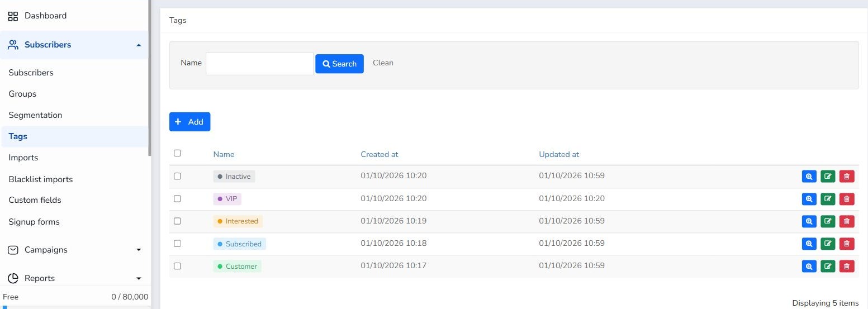Click the VIP tag badge

click(227, 199)
